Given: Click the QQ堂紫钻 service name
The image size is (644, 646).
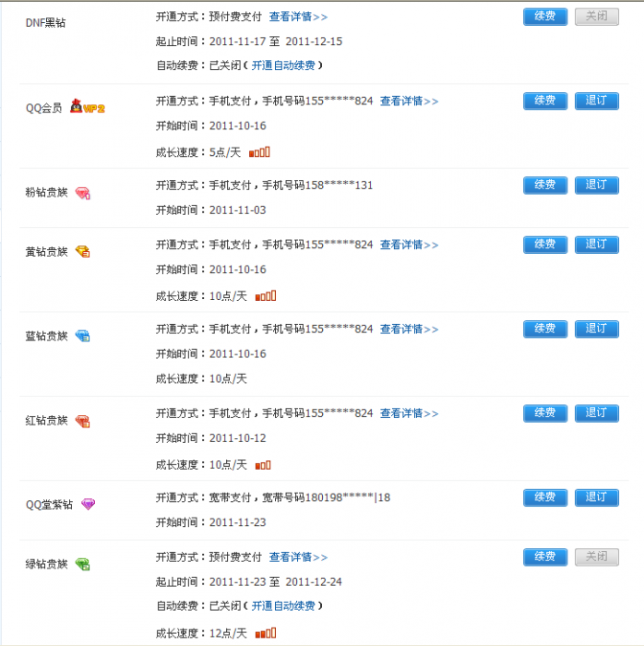Looking at the screenshot, I should (49, 505).
